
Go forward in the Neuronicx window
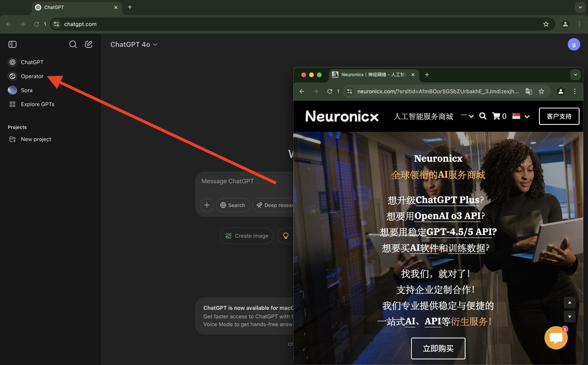[x=316, y=91]
